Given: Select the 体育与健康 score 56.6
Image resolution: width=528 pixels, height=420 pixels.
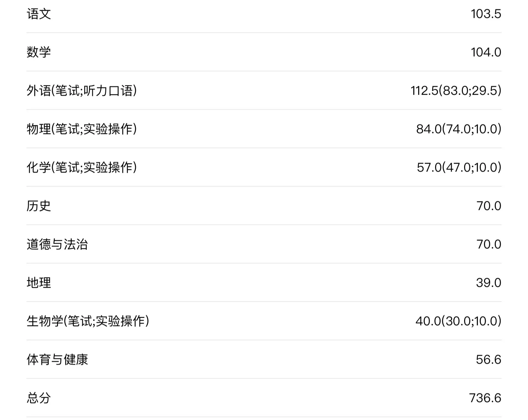Looking at the screenshot, I should coord(488,359).
